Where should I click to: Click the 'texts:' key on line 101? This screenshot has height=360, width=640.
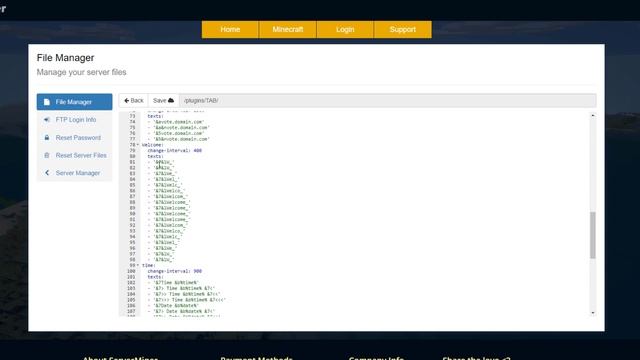click(156, 277)
